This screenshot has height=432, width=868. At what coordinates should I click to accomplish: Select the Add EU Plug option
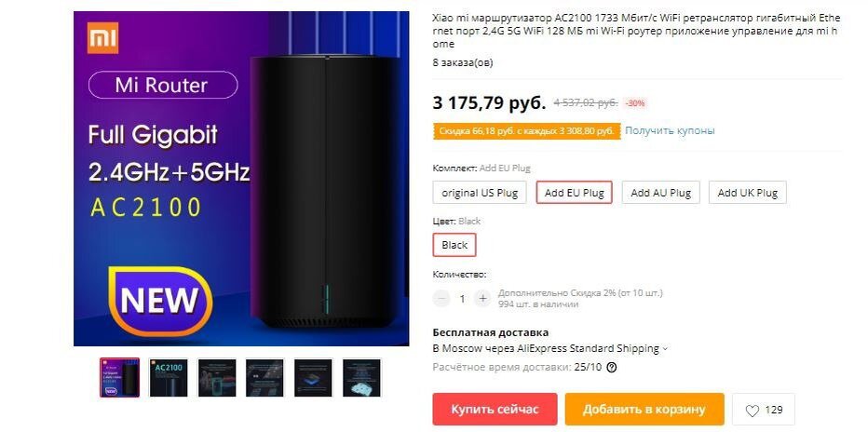click(574, 193)
